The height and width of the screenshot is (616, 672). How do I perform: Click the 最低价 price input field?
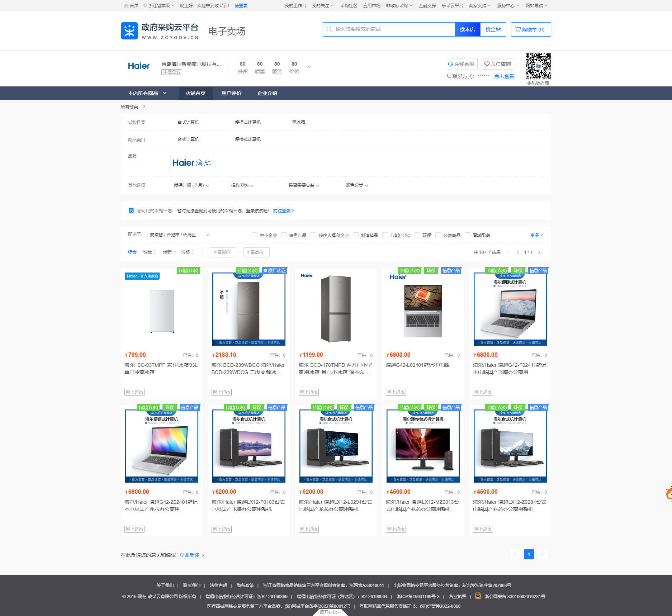click(x=223, y=252)
